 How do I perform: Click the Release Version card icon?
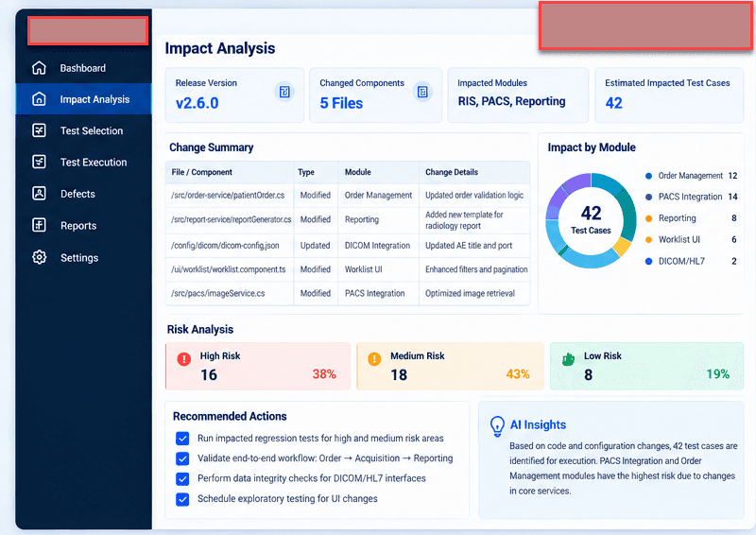coord(284,92)
